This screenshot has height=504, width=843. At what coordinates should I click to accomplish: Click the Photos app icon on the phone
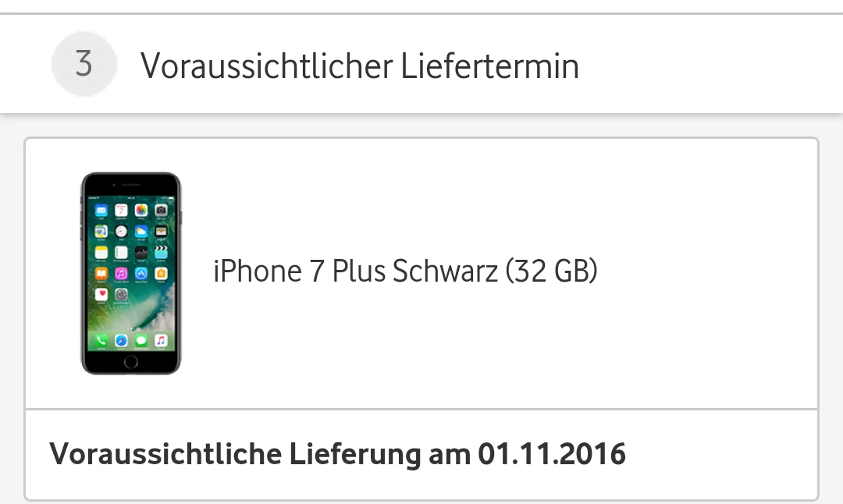click(141, 211)
